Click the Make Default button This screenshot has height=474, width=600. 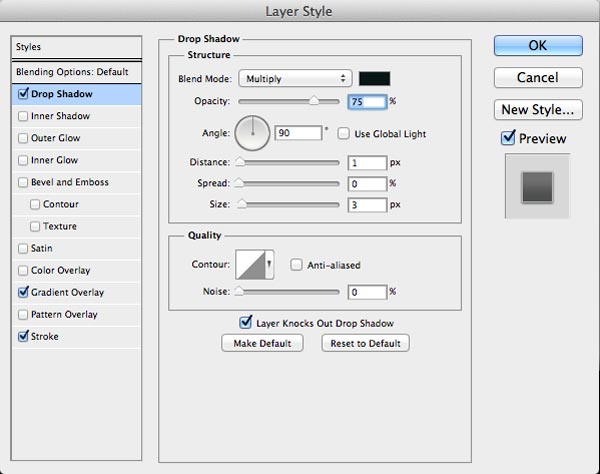(262, 343)
